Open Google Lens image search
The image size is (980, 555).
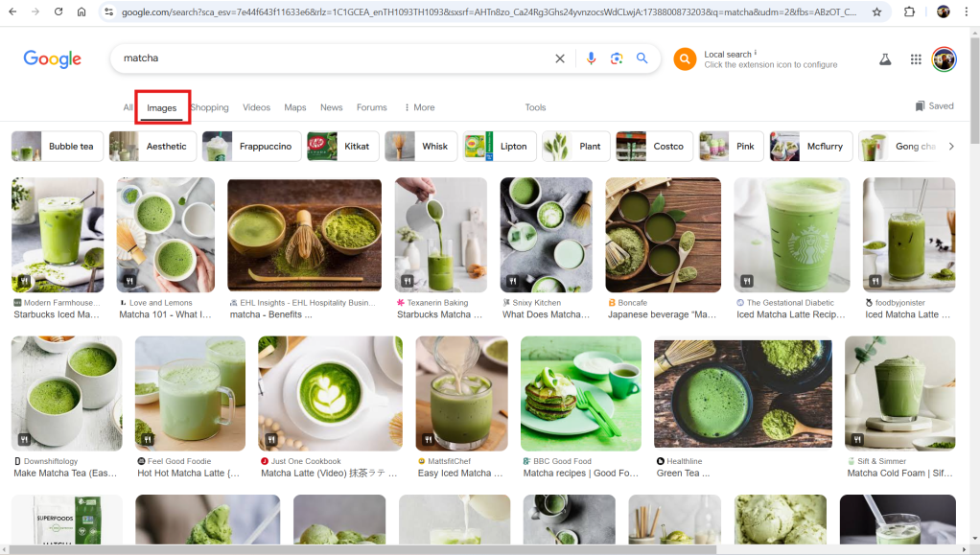click(617, 58)
